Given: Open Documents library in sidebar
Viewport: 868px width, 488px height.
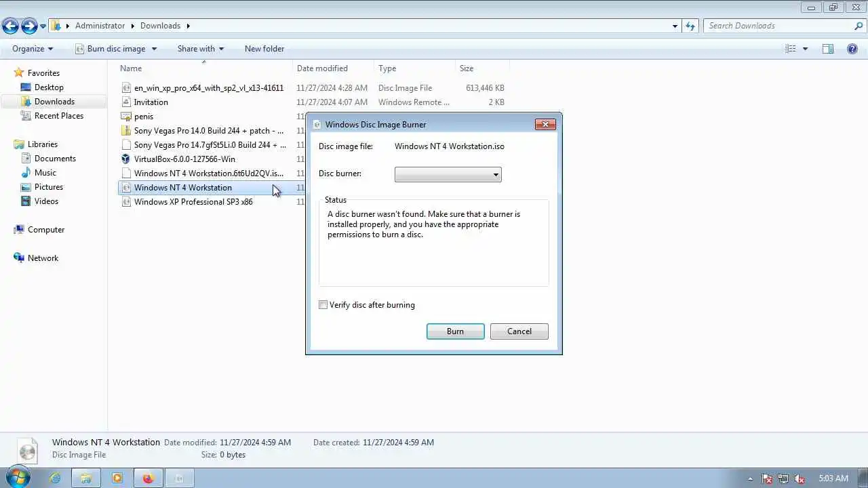Looking at the screenshot, I should click(x=55, y=159).
